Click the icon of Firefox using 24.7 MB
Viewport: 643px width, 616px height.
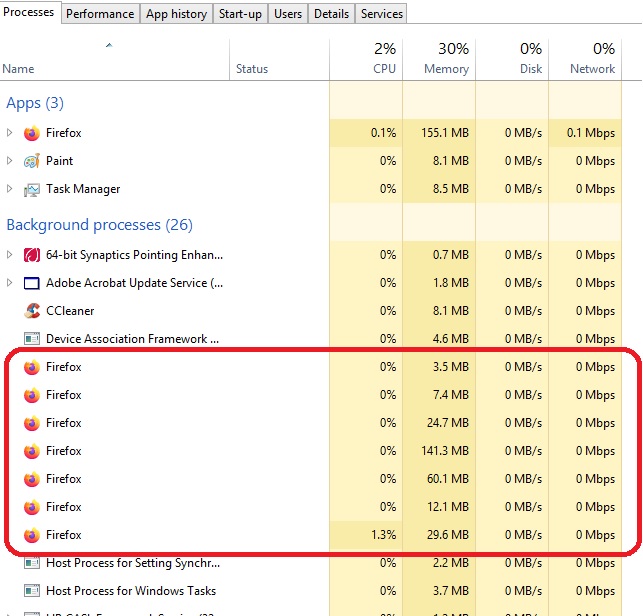pos(32,423)
